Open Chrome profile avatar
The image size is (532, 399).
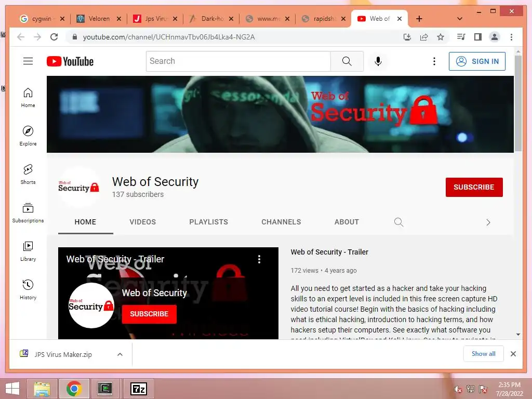click(x=495, y=37)
